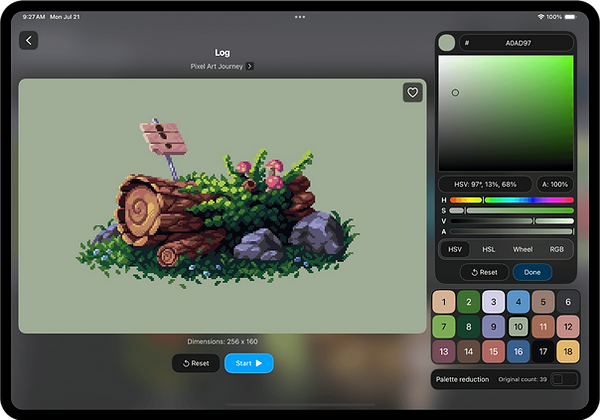Tap the back arrow button

(29, 40)
